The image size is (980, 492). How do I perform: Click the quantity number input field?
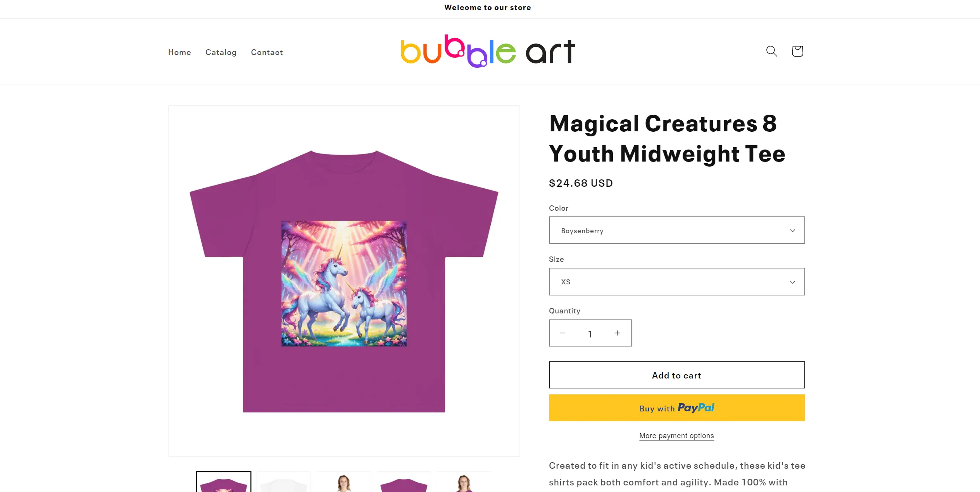coord(590,334)
